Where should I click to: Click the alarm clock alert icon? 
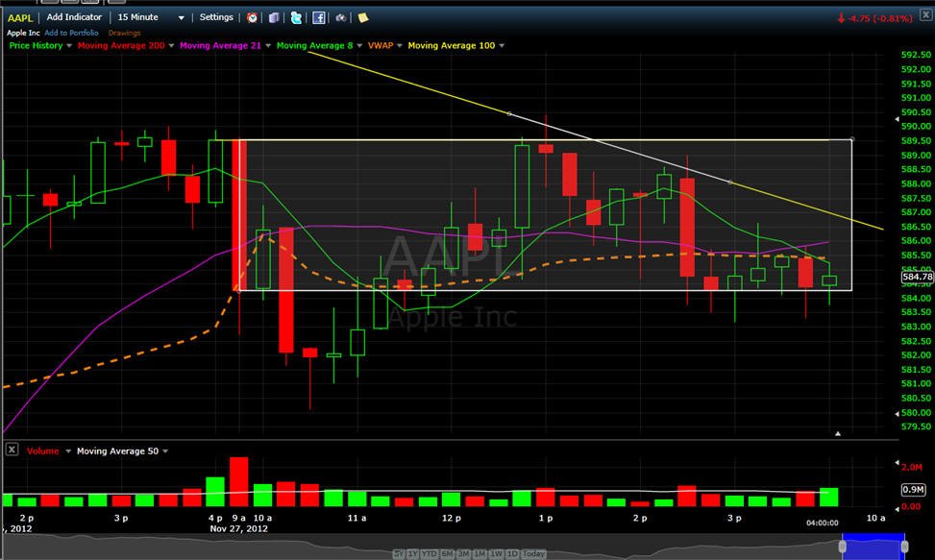(x=252, y=18)
